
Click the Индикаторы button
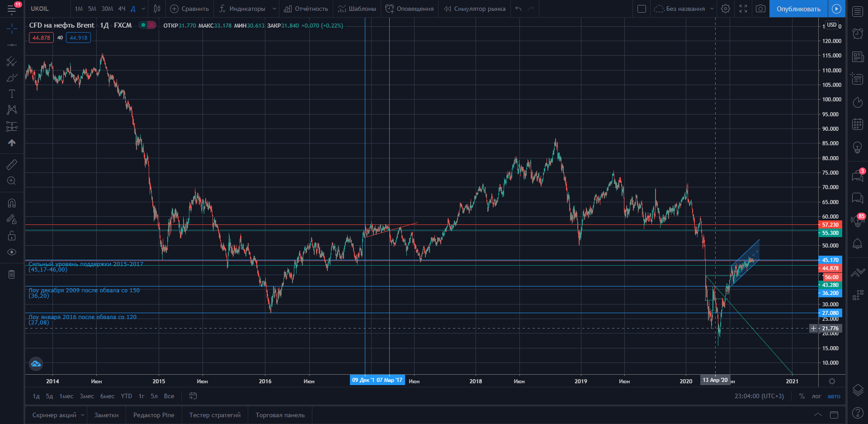pyautogui.click(x=242, y=9)
